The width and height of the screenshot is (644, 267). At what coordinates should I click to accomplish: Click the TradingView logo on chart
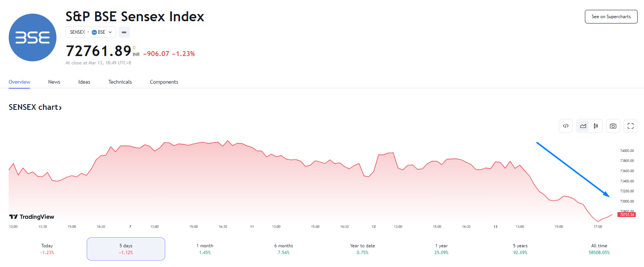32,217
